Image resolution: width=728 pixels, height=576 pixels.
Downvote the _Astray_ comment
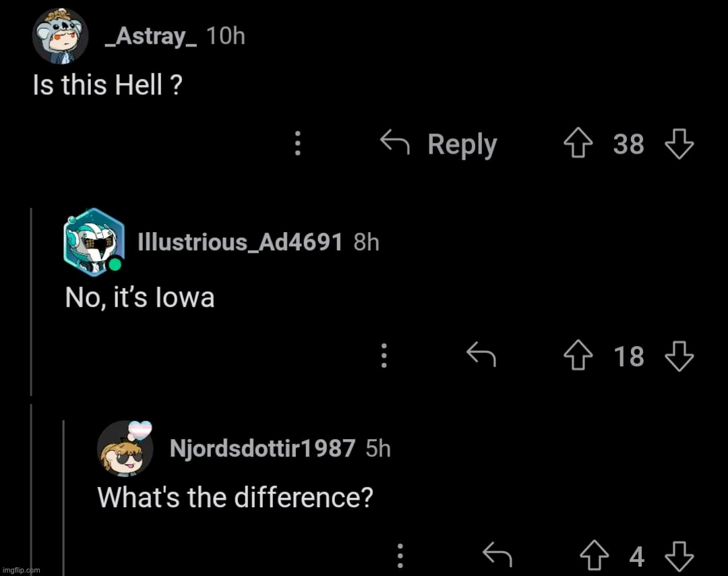(679, 144)
